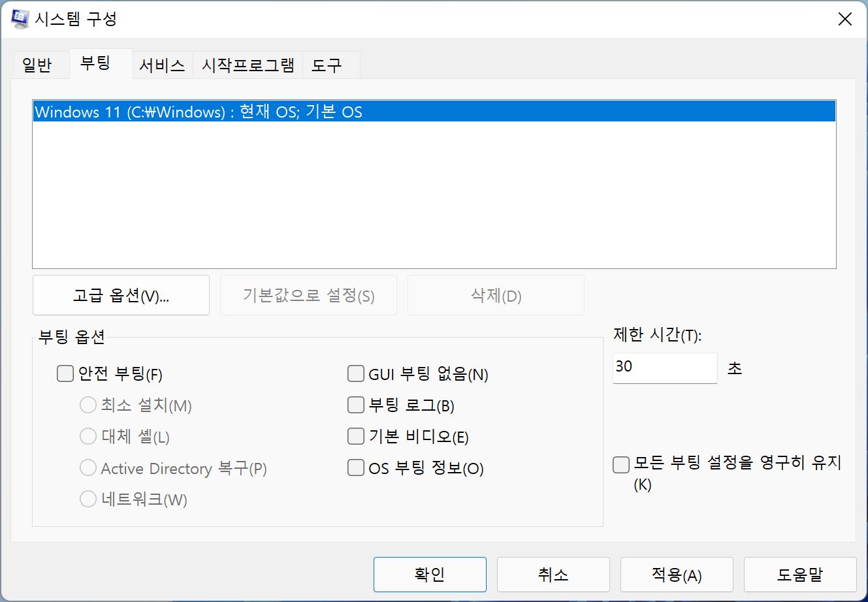The height and width of the screenshot is (602, 868).
Task: Select the Windows 11 boot entry
Action: click(x=434, y=112)
